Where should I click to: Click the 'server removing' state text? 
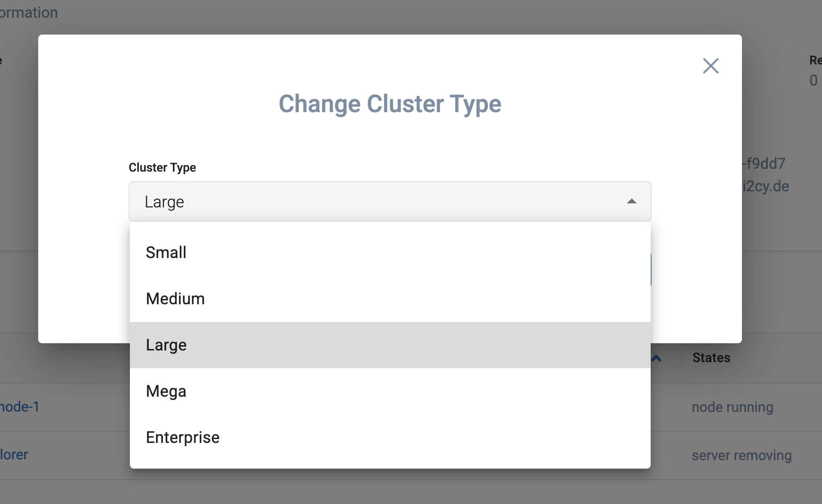pyautogui.click(x=742, y=455)
